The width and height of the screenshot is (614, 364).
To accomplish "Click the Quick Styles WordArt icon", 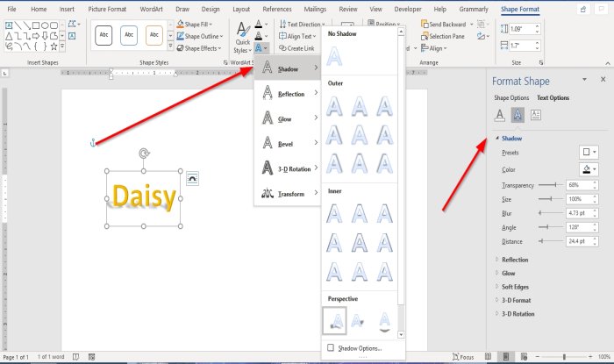I will [x=242, y=35].
